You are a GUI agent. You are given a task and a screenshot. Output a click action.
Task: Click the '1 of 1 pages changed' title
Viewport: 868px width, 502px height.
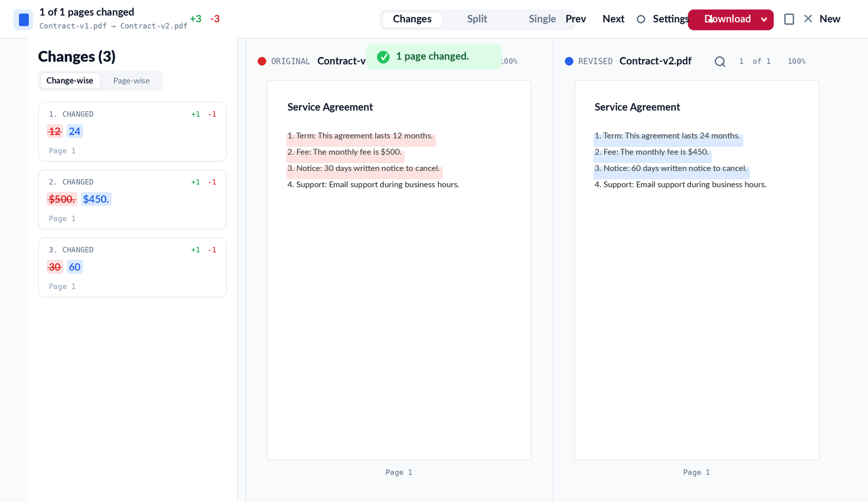pyautogui.click(x=87, y=12)
